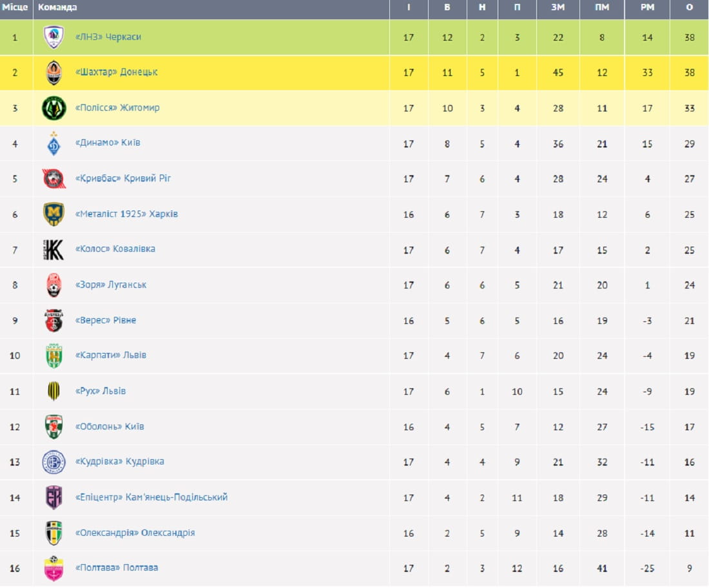
Task: Click the Zorya Luhansk club emblem
Action: pos(54,285)
